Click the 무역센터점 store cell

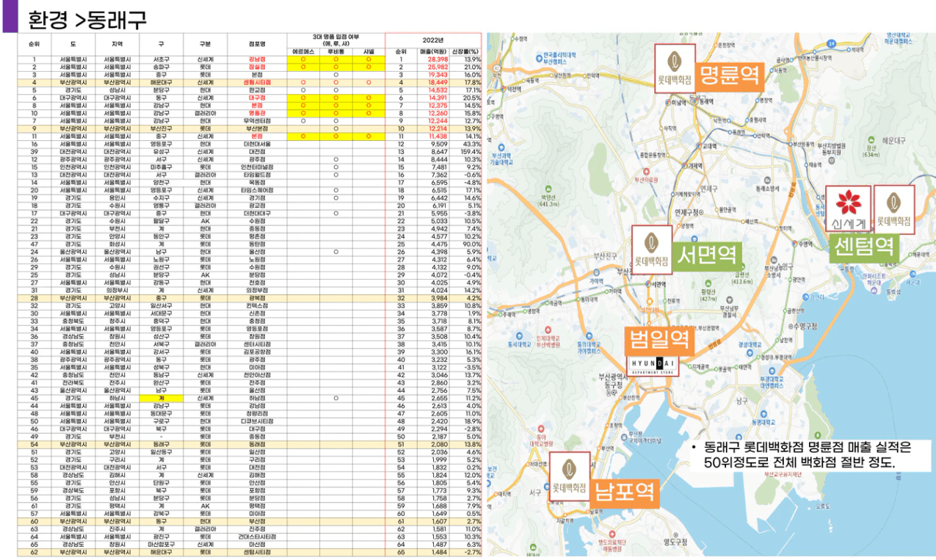coord(257,120)
